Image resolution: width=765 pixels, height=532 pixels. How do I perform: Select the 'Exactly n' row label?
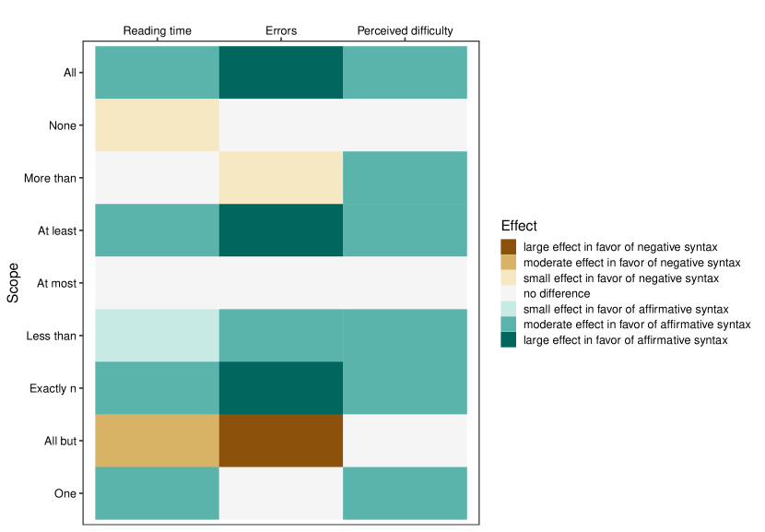53,388
